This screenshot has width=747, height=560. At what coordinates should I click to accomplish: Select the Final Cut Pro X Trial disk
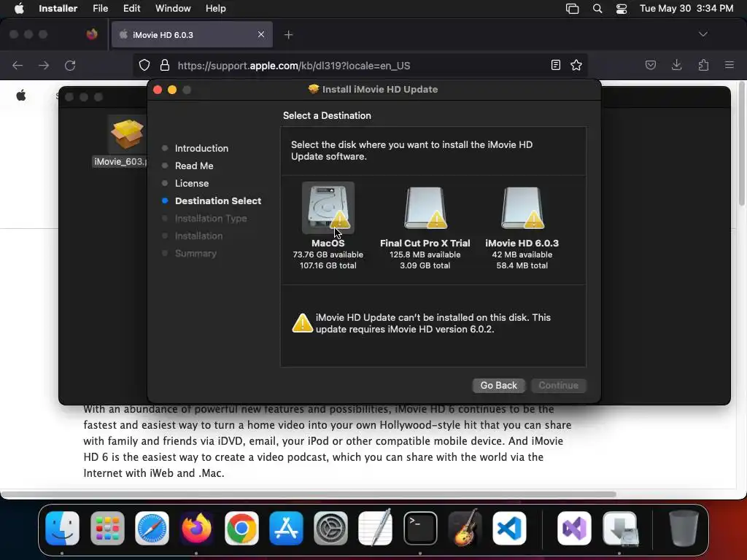tap(425, 208)
